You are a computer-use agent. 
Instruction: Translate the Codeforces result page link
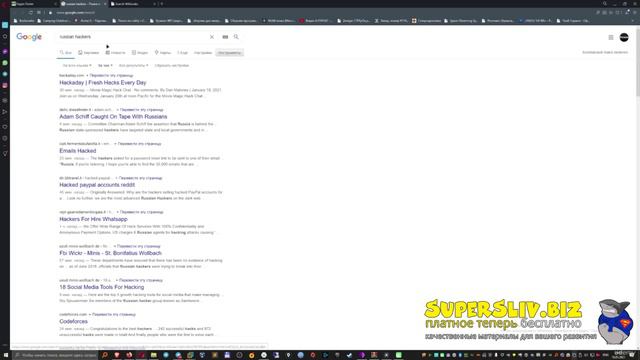(x=113, y=314)
